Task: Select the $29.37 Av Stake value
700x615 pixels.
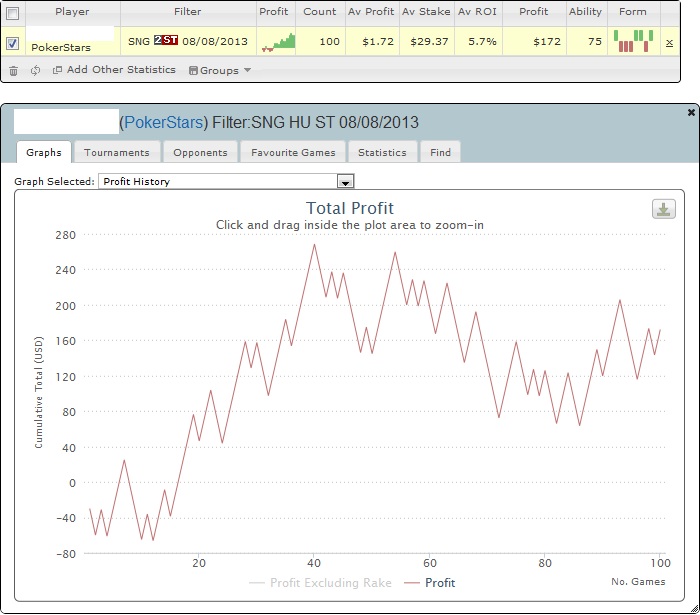Action: (429, 42)
